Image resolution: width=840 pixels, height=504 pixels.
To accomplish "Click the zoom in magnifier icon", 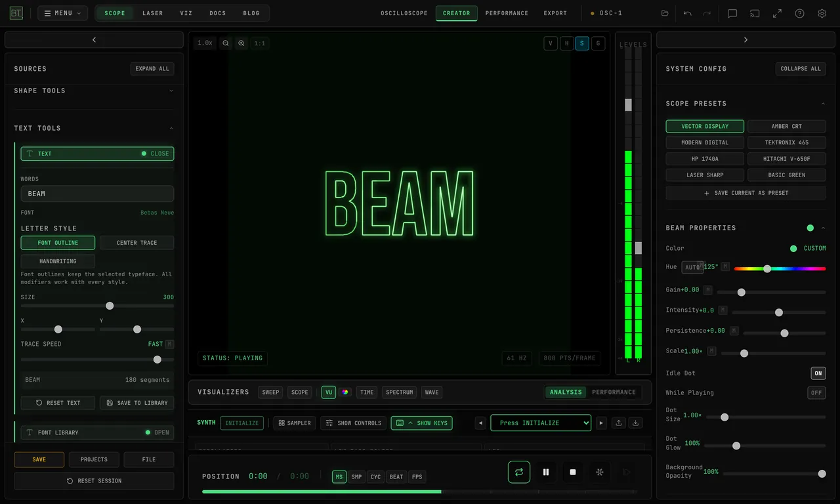I will (241, 43).
